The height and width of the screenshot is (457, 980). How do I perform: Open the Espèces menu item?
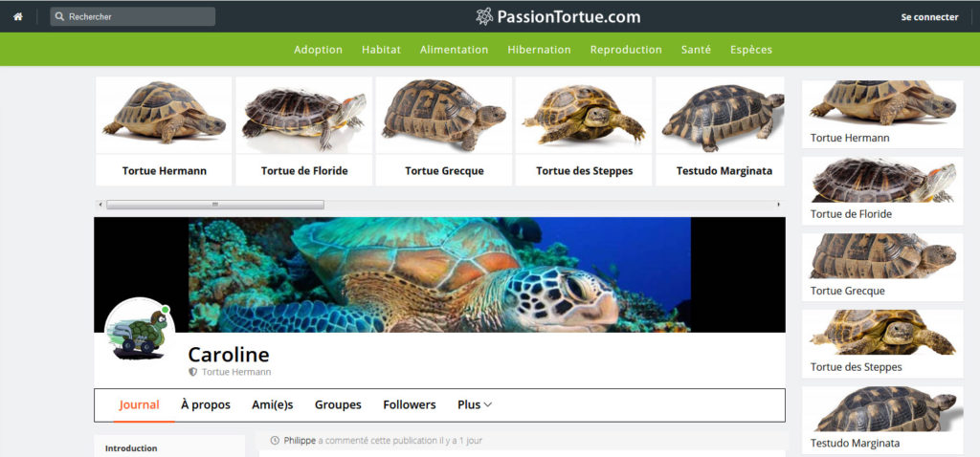[x=750, y=50]
